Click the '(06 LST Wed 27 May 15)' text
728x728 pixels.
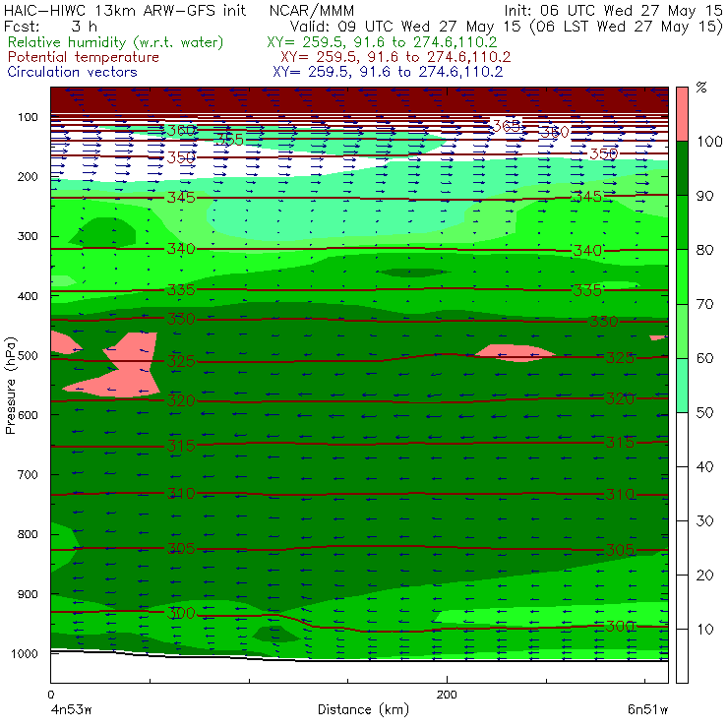pos(627,27)
